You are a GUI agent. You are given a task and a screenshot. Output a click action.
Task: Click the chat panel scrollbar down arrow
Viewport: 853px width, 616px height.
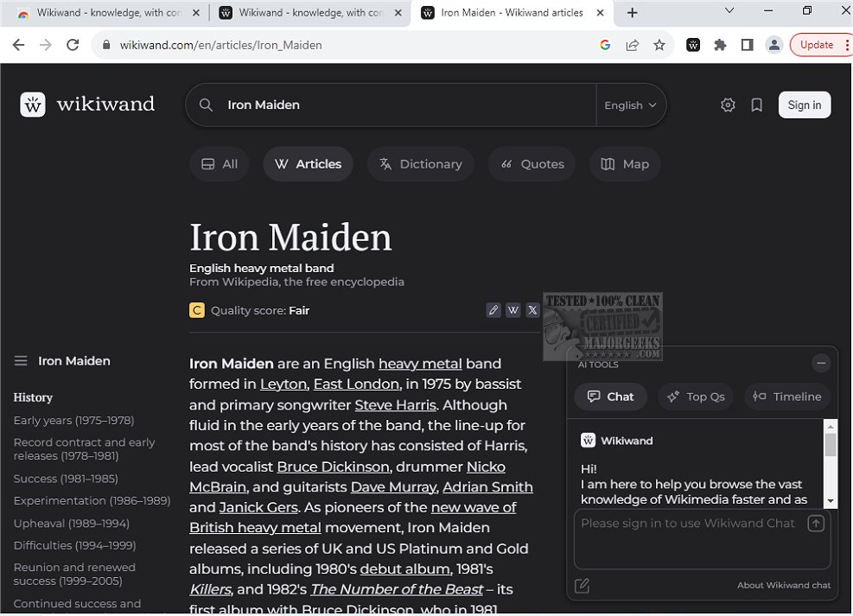[831, 501]
